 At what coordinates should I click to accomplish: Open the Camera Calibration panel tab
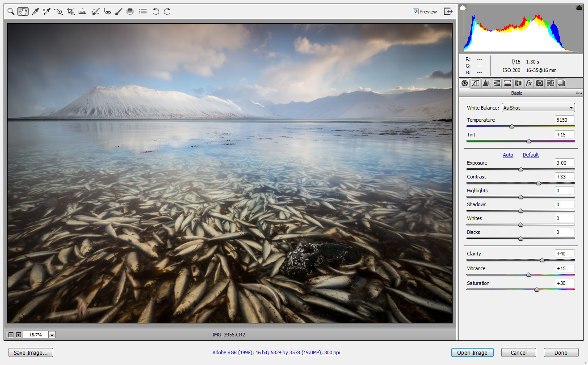click(x=540, y=83)
